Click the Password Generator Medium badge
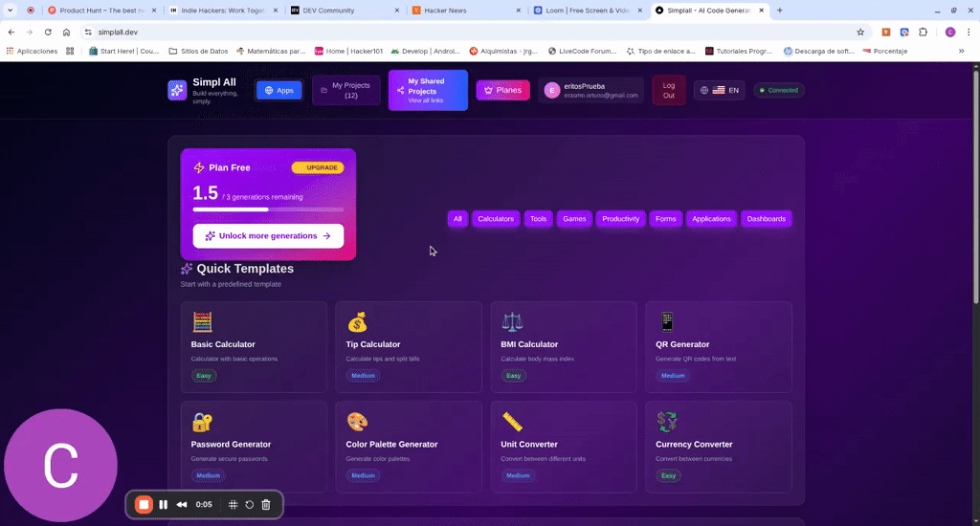The image size is (980, 526). coord(208,475)
